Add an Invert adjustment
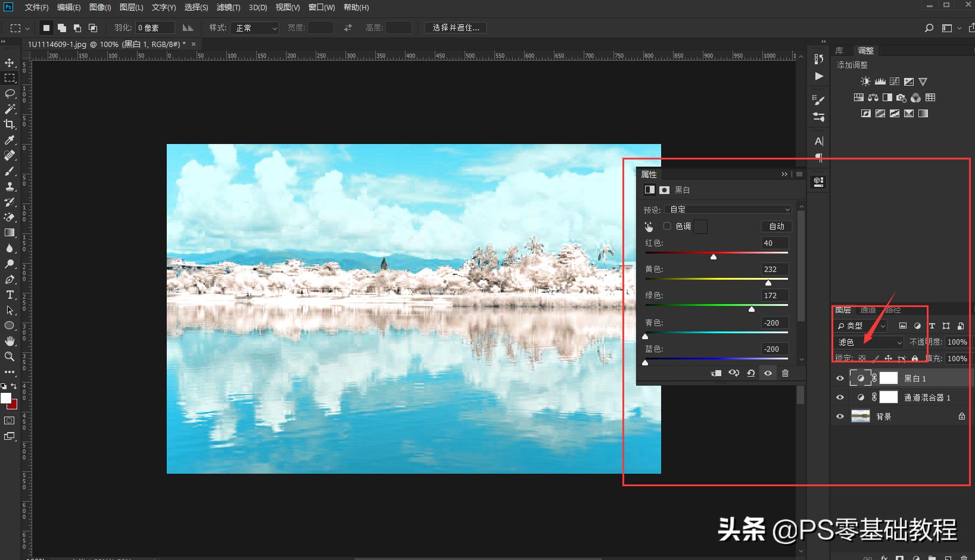Screen dimensions: 975x560 (865, 114)
